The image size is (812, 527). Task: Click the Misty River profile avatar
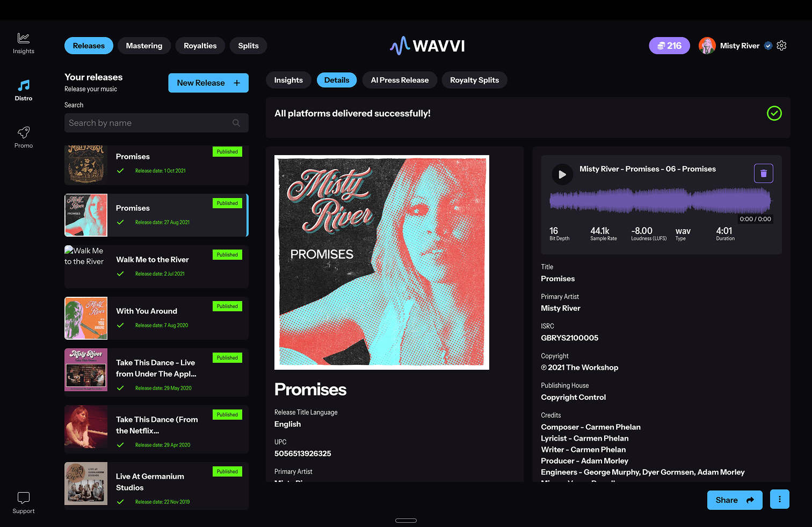click(707, 46)
